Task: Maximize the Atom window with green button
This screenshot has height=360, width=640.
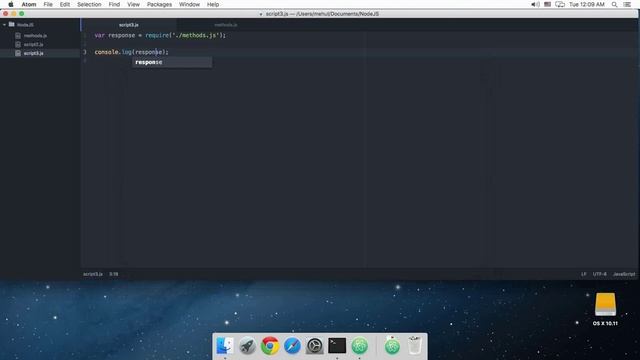Action: 22,14
